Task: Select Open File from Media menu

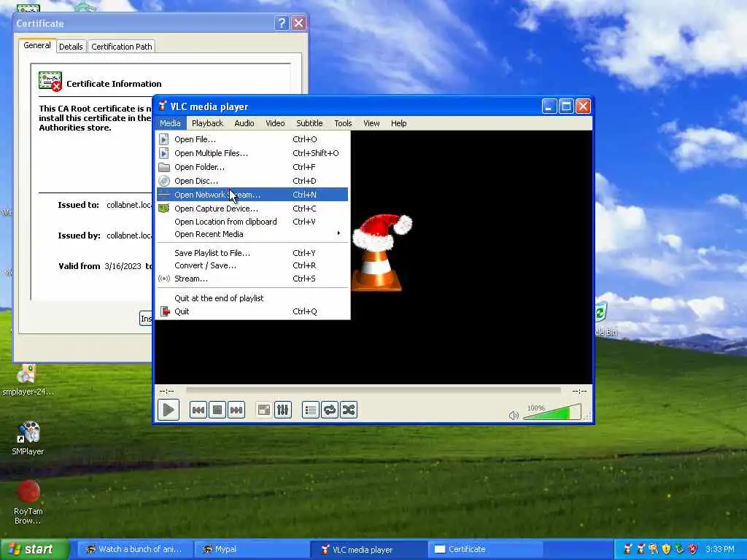Action: click(252, 139)
